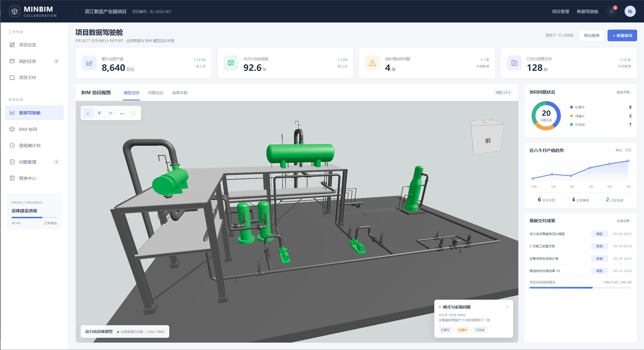The width and height of the screenshot is (644, 350).
Task: Click the + 新建事项 button
Action: tap(622, 36)
